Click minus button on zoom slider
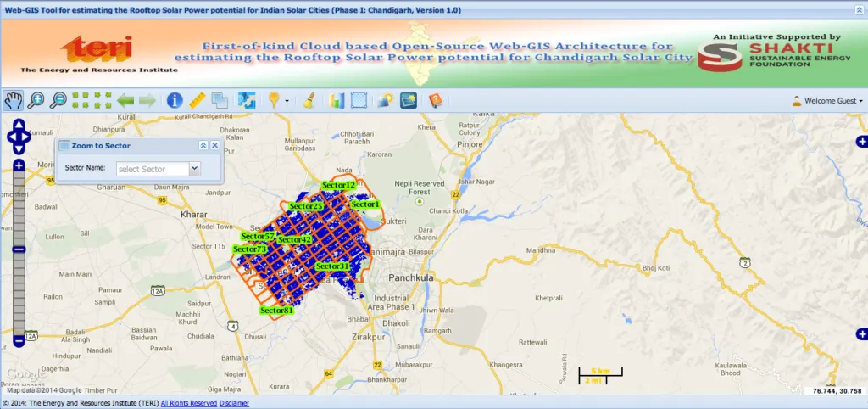Viewport: 868px width, 409px height. pyautogui.click(x=19, y=341)
